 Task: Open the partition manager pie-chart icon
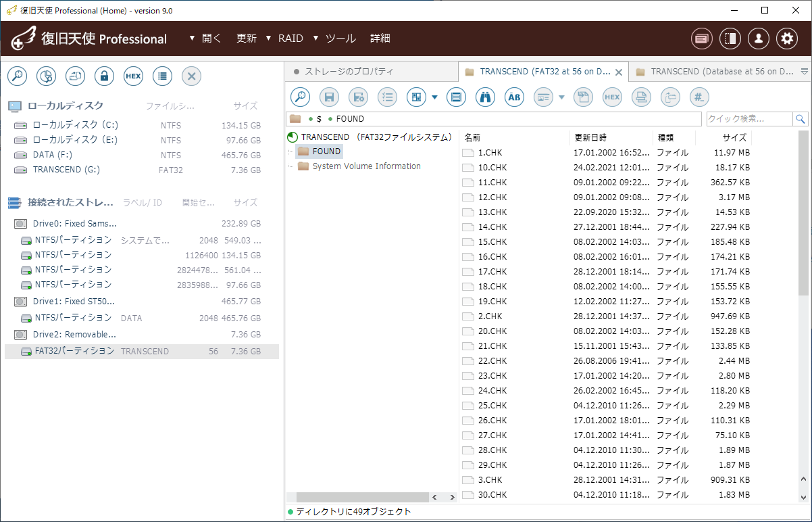pyautogui.click(x=46, y=76)
